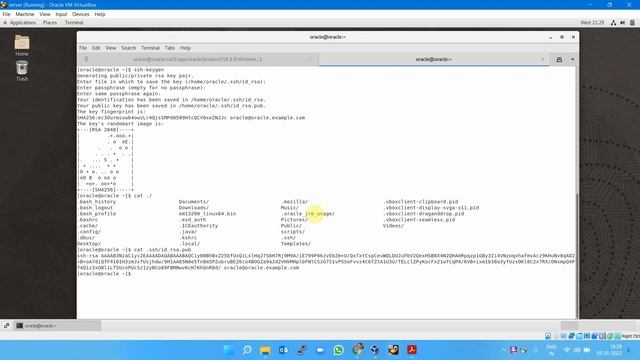
Task: Open VirtualBox File menu
Action: (7, 14)
